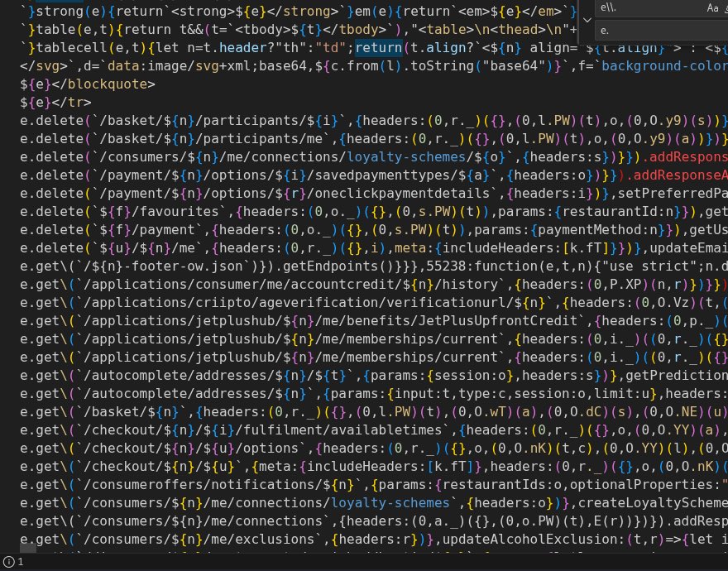The height and width of the screenshot is (571, 728).
Task: Click 'oneclickpaymentdetails' in the delete call
Action: pos(401,194)
